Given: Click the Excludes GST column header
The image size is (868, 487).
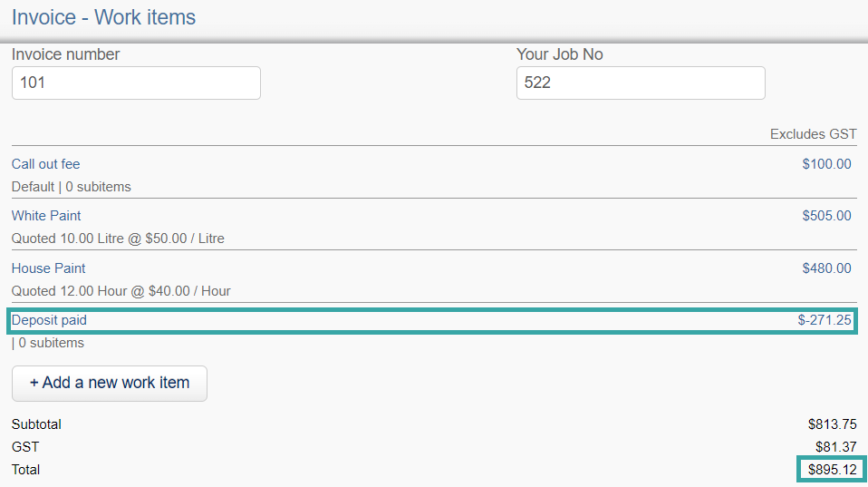Looking at the screenshot, I should (x=814, y=134).
